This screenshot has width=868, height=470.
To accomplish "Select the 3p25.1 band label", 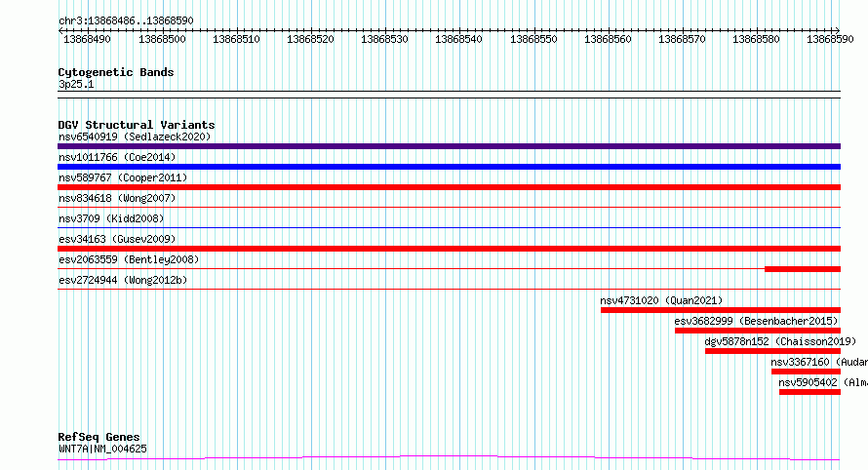I will tap(76, 84).
